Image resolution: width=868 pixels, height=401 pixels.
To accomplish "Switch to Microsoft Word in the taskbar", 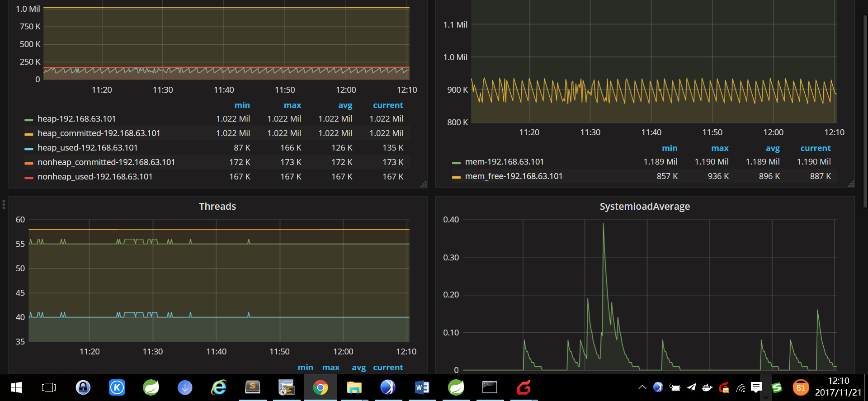I will [x=422, y=387].
